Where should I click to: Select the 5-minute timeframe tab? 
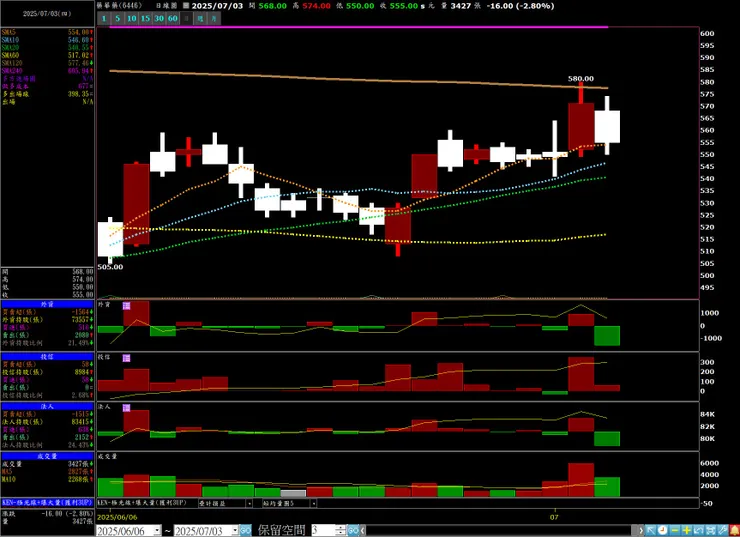(118, 18)
